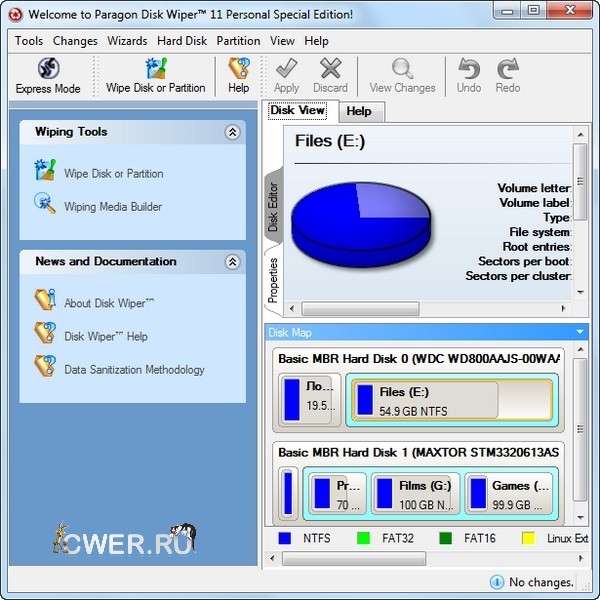Collapse the News and Documentation panel

pos(232,262)
